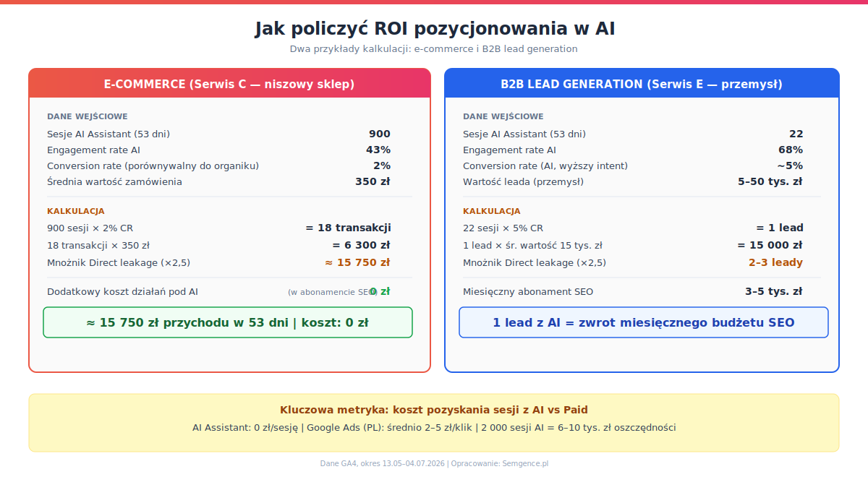
Task: Click 'Kluczowa metryka' heading in yellow banner
Action: pos(434,410)
